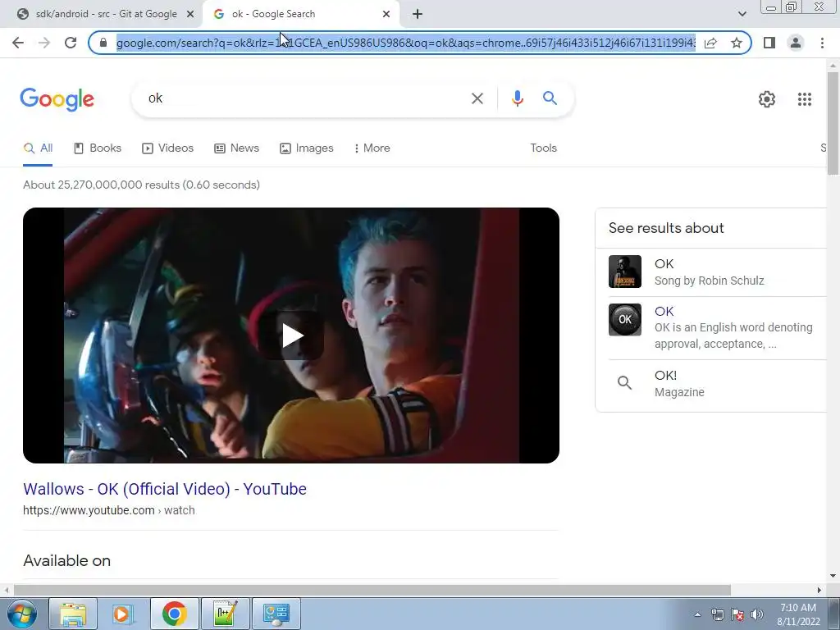Screen dimensions: 840x630
Task: Open the Chrome three-dot menu
Action: coord(822,43)
